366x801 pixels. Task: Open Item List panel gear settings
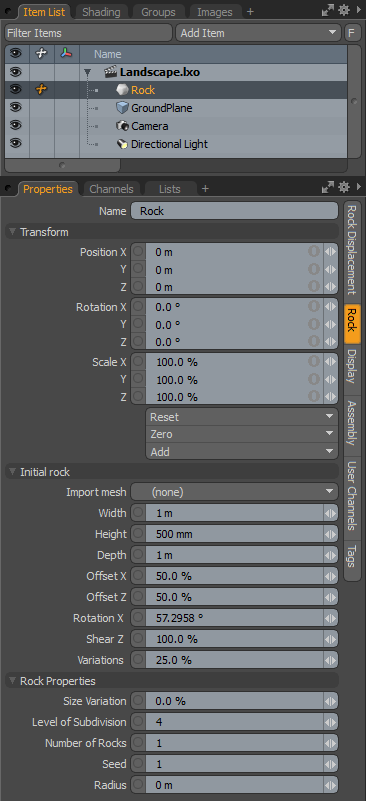344,11
